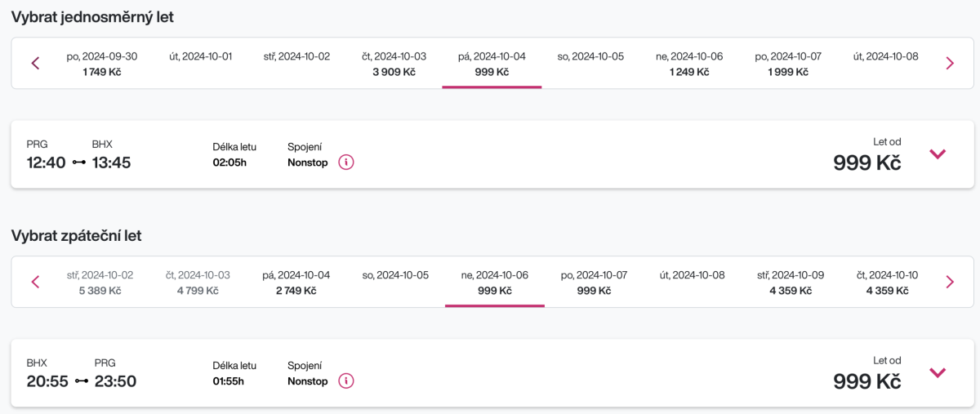Click previous dates arrow in return date strip

pos(35,283)
